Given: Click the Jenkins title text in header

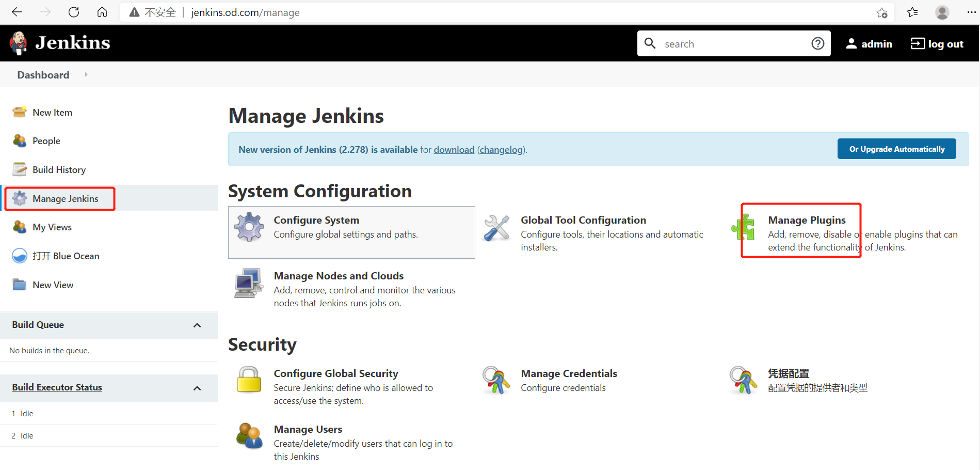Looking at the screenshot, I should [73, 43].
